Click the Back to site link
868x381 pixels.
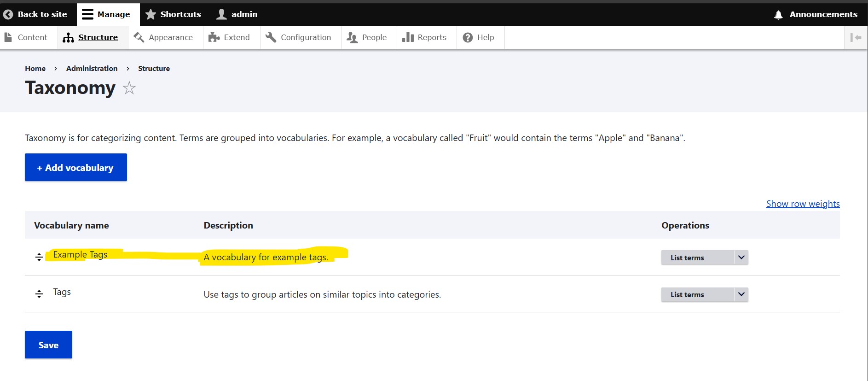point(35,14)
